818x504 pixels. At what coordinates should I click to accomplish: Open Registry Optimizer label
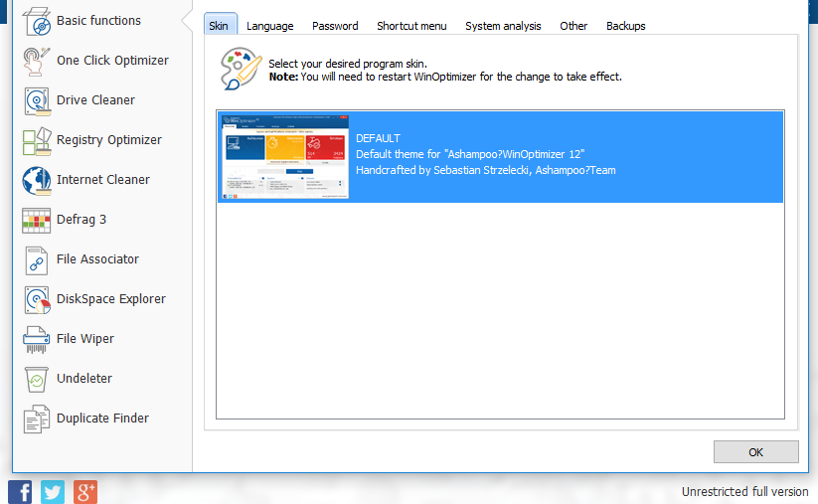pos(109,140)
